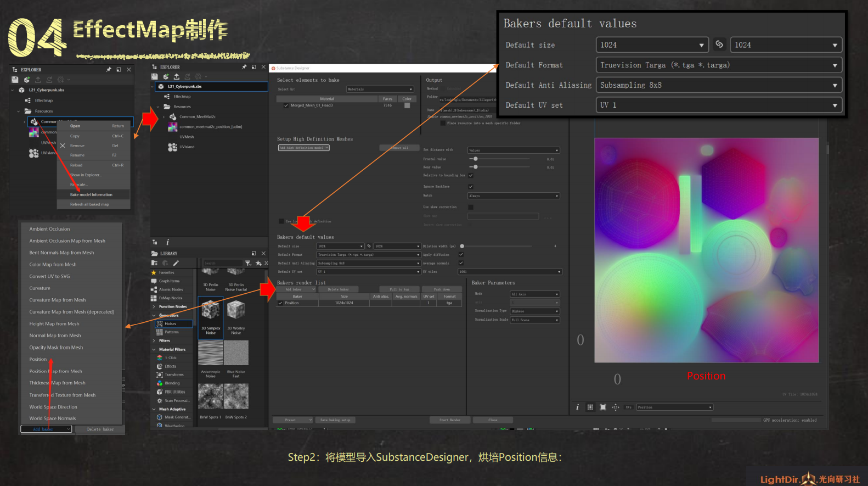Image resolution: width=868 pixels, height=486 pixels.
Task: Click the Library search field
Action: [222, 263]
